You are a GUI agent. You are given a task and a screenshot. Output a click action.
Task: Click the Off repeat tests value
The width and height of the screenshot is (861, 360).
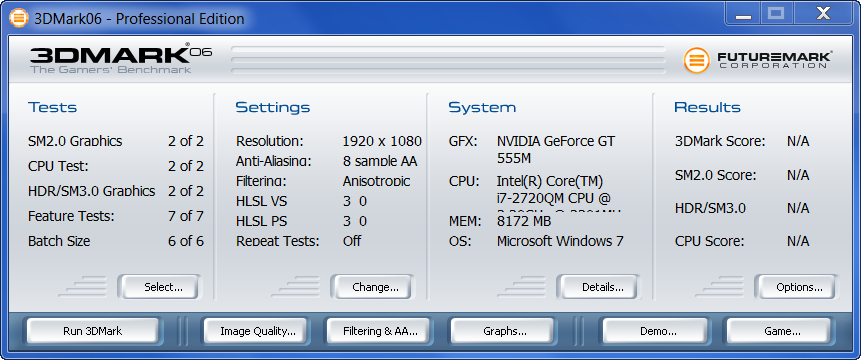tap(352, 240)
